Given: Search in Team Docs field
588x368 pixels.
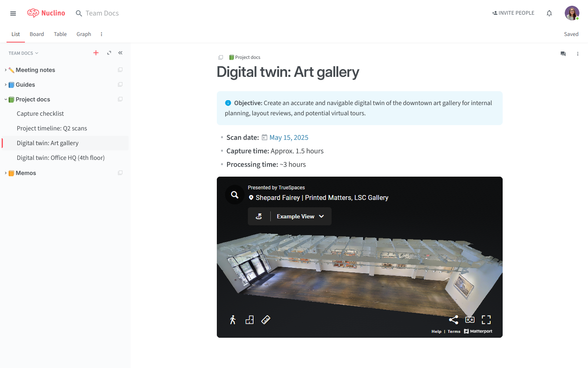Looking at the screenshot, I should click(x=102, y=13).
